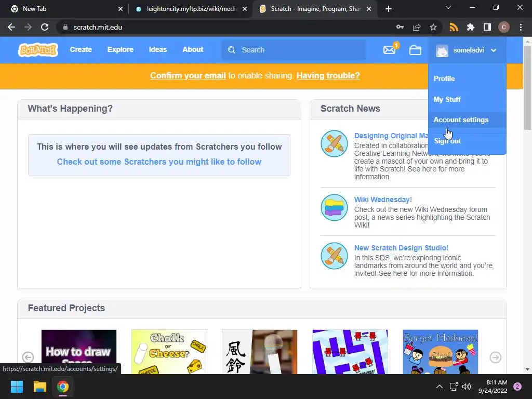Click the Wiki Wednesday news icon
Viewport: 532px width, 399px height.
334,207
